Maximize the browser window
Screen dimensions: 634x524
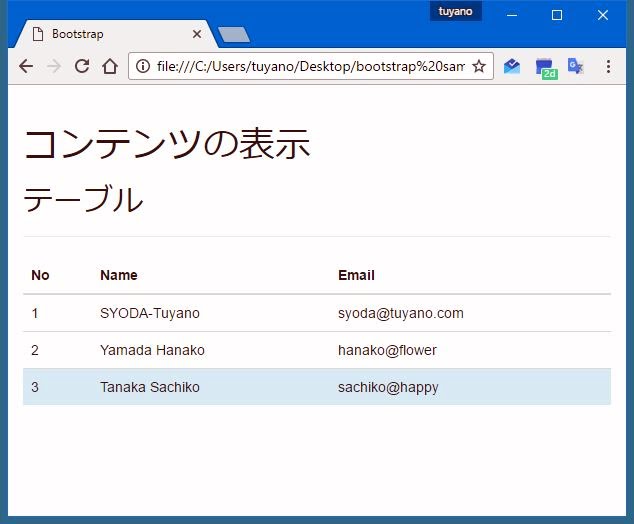tap(557, 15)
